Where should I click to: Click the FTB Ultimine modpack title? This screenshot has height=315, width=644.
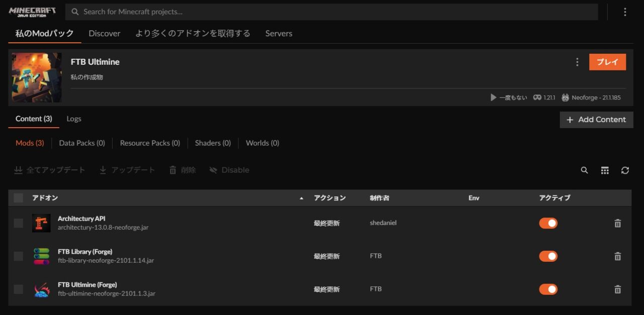pos(95,62)
